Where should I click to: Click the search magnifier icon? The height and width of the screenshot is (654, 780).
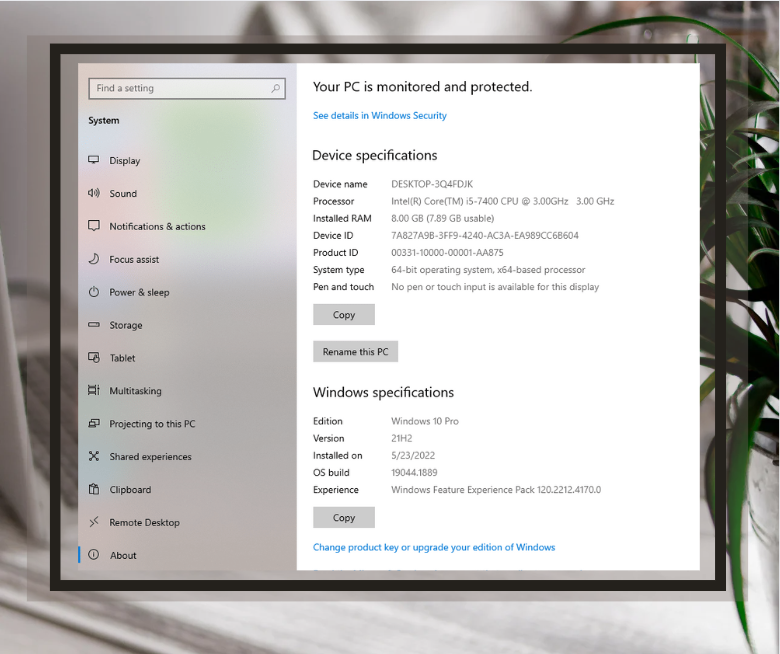(x=275, y=89)
